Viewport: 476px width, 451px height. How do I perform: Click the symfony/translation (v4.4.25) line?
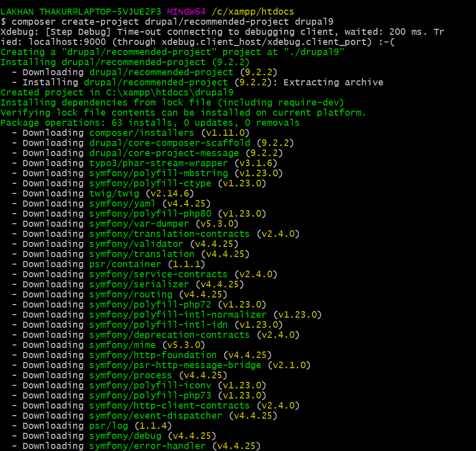pyautogui.click(x=131, y=254)
